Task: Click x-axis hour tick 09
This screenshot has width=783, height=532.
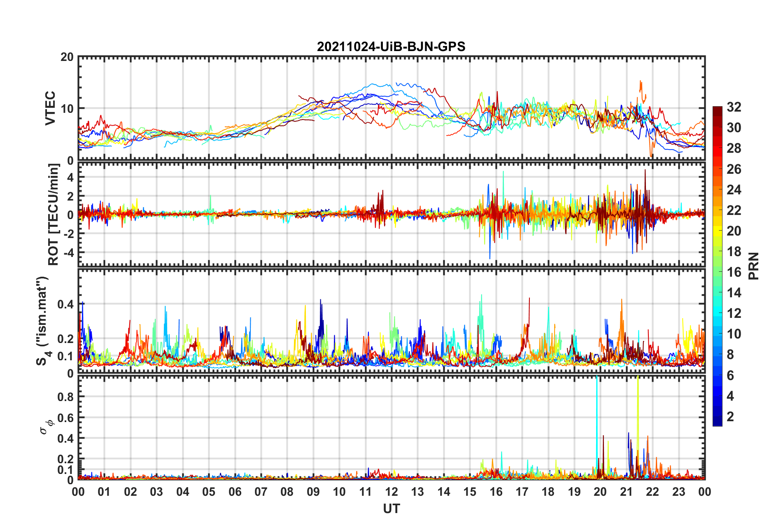Action: point(313,492)
